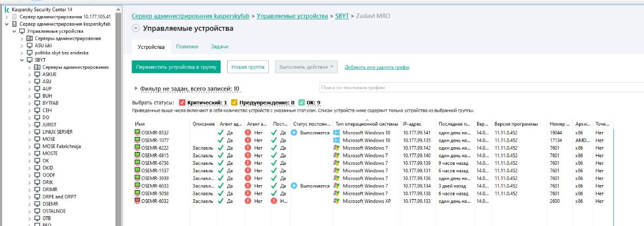Open the Сервер администрирования kasperskyfab breadcrumb link
Screen dimensions: 644x226
pos(191,17)
